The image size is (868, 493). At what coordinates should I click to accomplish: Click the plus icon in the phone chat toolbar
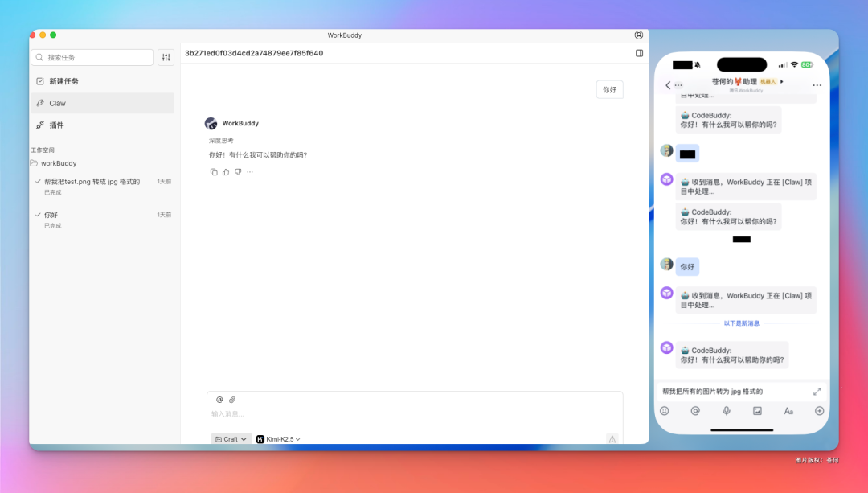[x=819, y=411]
